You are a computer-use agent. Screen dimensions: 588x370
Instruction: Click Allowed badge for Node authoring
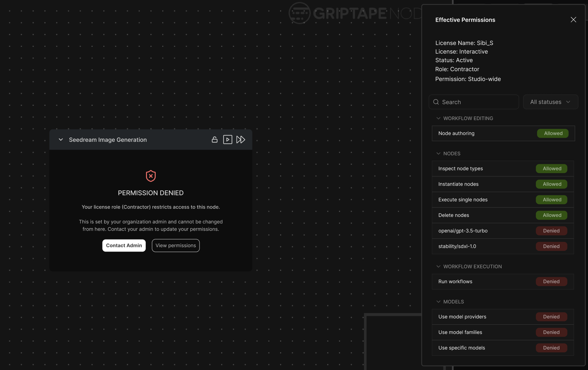pyautogui.click(x=553, y=133)
